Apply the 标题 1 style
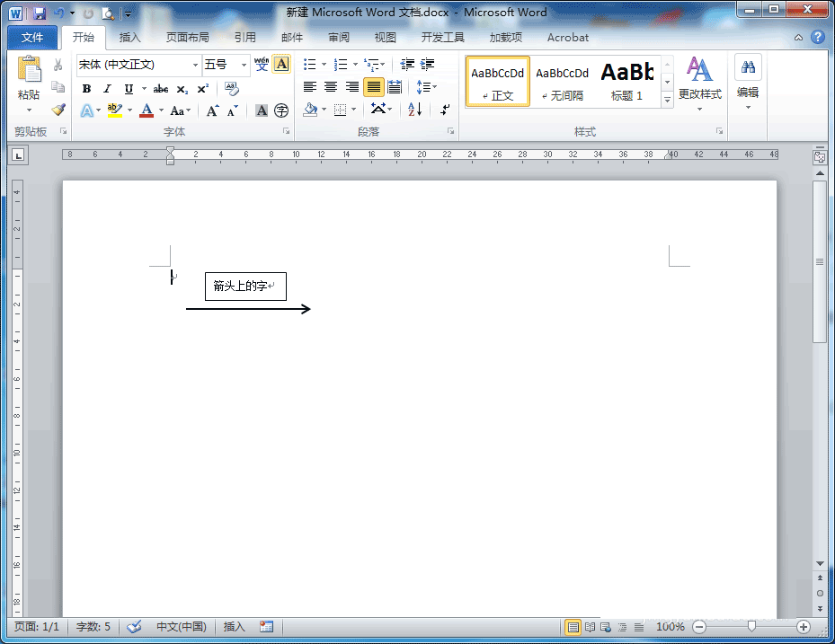This screenshot has height=644, width=835. click(626, 81)
